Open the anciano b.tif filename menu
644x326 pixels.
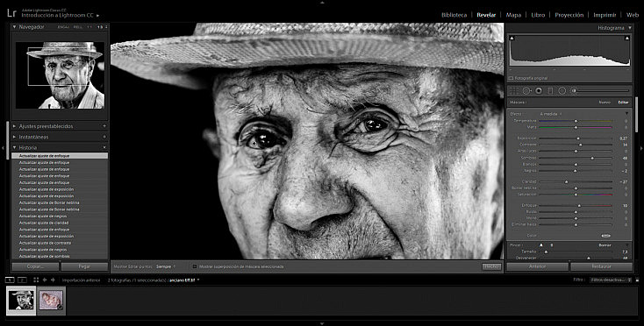[x=183, y=280]
